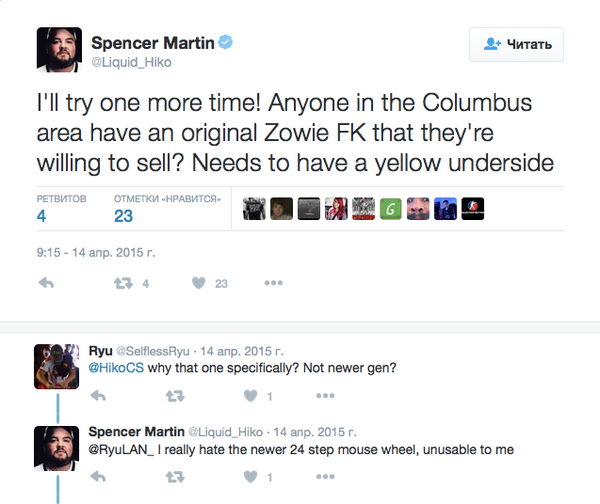This screenshot has width=600, height=504.
Task: Retweet the main Zowie FK tweet
Action: pyautogui.click(x=124, y=284)
